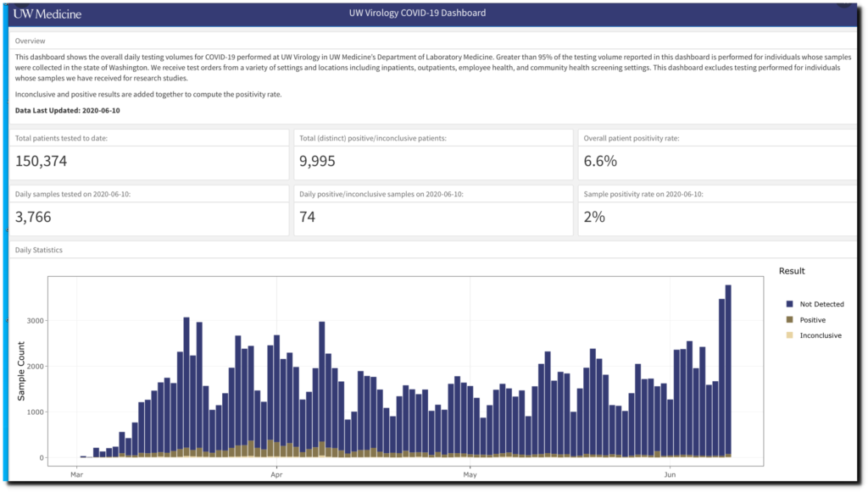The width and height of the screenshot is (868, 492).
Task: Click the Daily positive/inconclusive samples on 2020-06-10 label
Action: pyautogui.click(x=381, y=194)
